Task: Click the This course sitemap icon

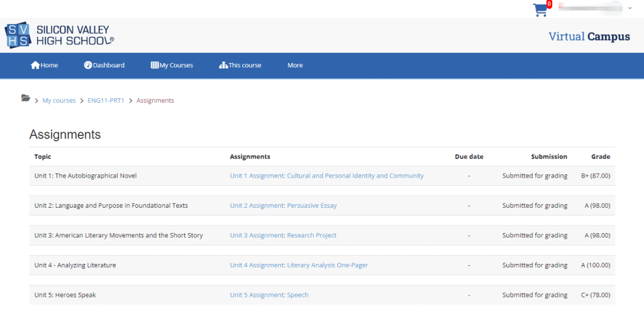Action: click(223, 66)
